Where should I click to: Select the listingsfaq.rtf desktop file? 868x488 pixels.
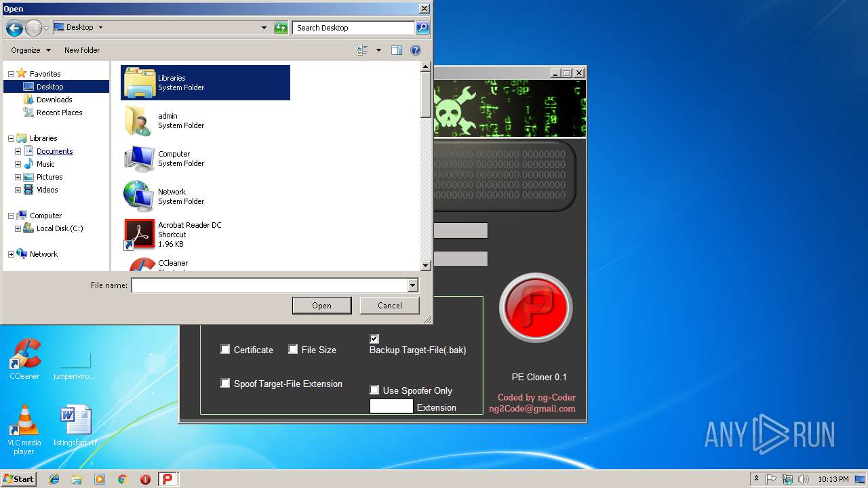pyautogui.click(x=75, y=426)
